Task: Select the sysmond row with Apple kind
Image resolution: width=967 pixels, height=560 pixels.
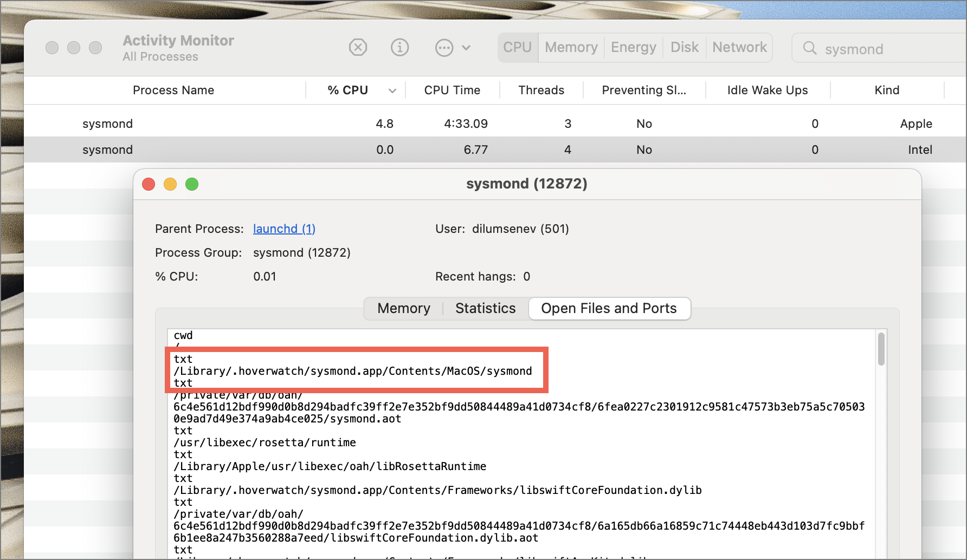Action: (495, 123)
